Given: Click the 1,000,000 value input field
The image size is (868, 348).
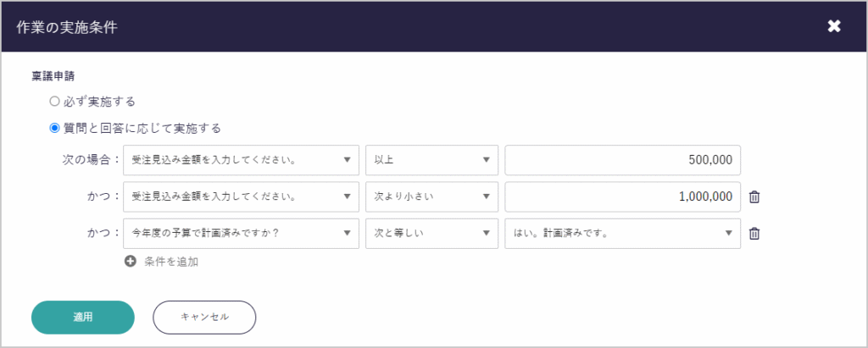Looking at the screenshot, I should [622, 196].
